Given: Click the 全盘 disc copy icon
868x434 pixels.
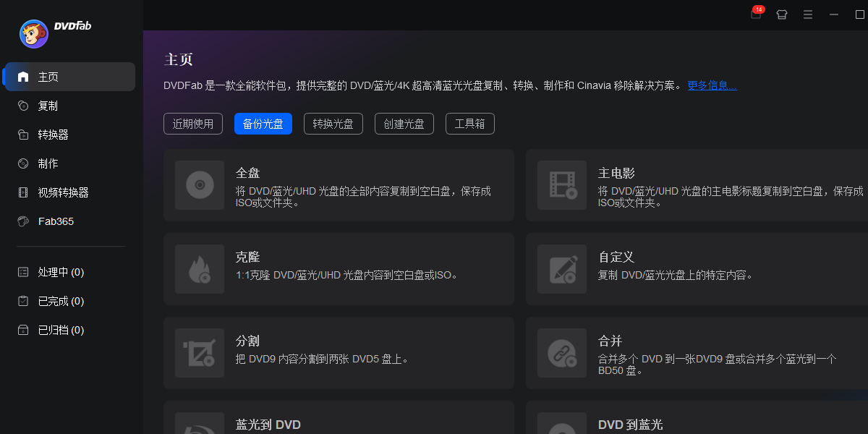Looking at the screenshot, I should coord(200,185).
